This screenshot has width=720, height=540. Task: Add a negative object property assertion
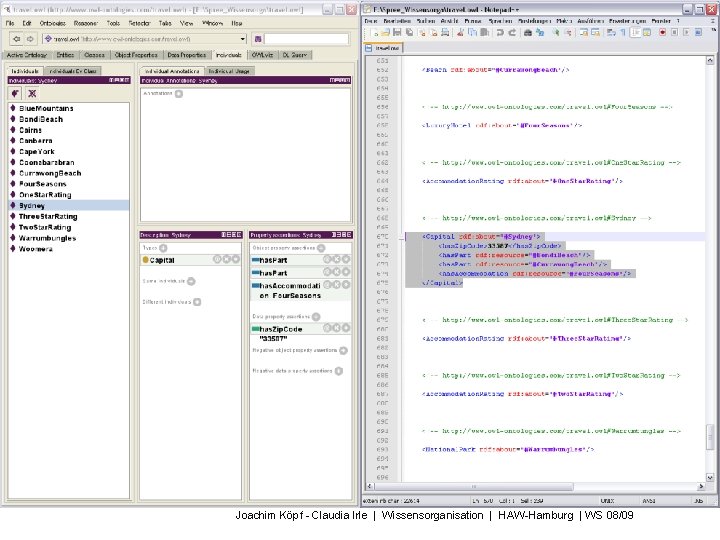tap(343, 350)
